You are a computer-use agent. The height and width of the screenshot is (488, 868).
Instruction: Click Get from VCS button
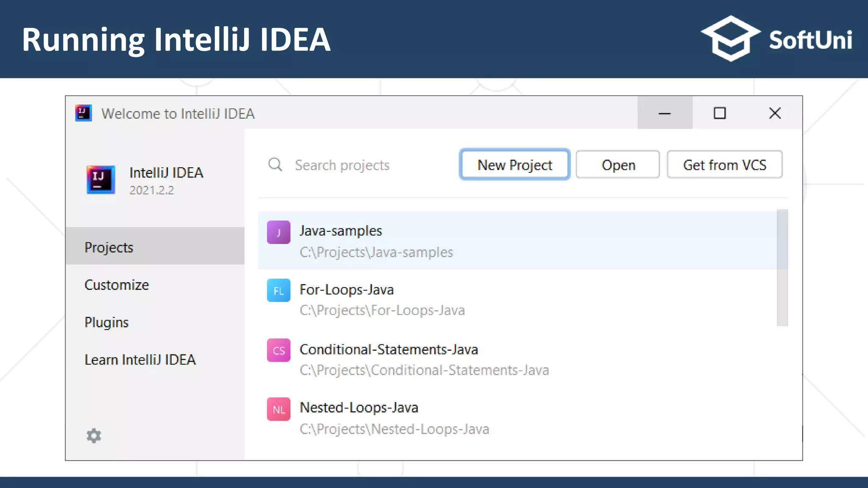[x=724, y=164]
